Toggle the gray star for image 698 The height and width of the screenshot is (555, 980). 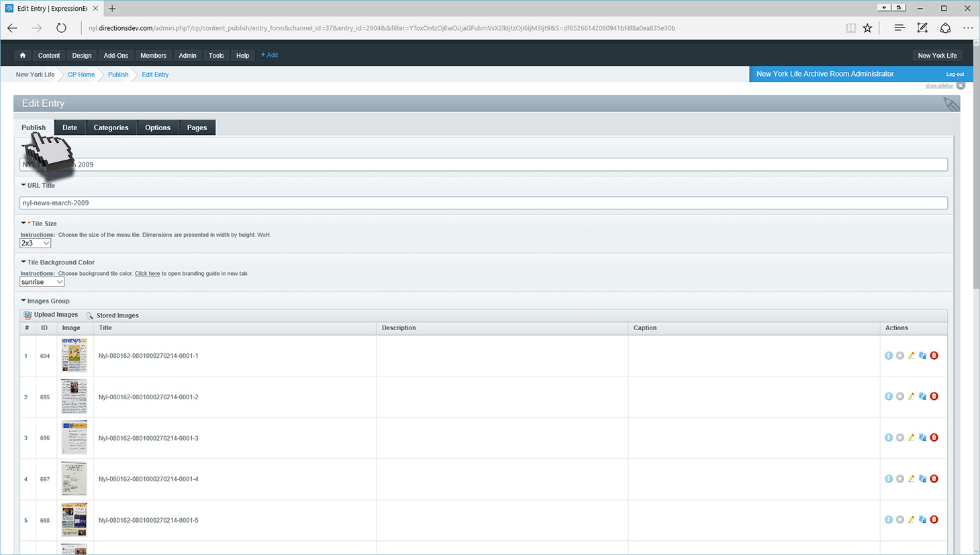click(900, 520)
